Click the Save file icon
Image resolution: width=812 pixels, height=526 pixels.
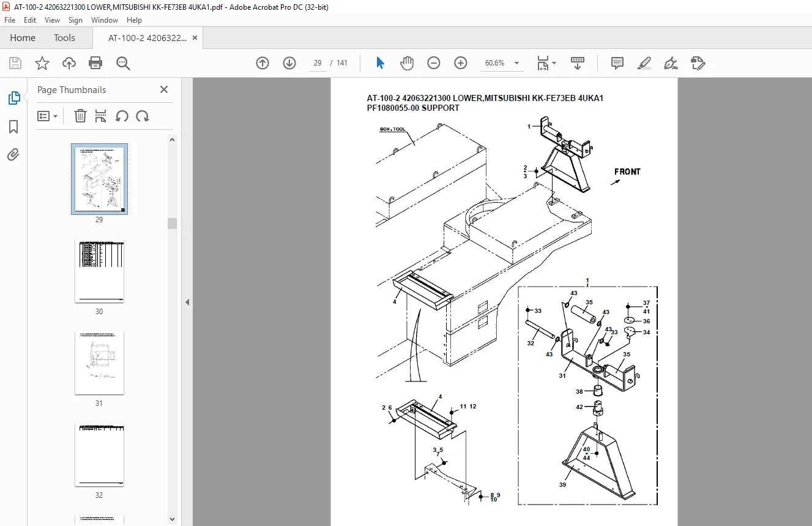coord(15,63)
